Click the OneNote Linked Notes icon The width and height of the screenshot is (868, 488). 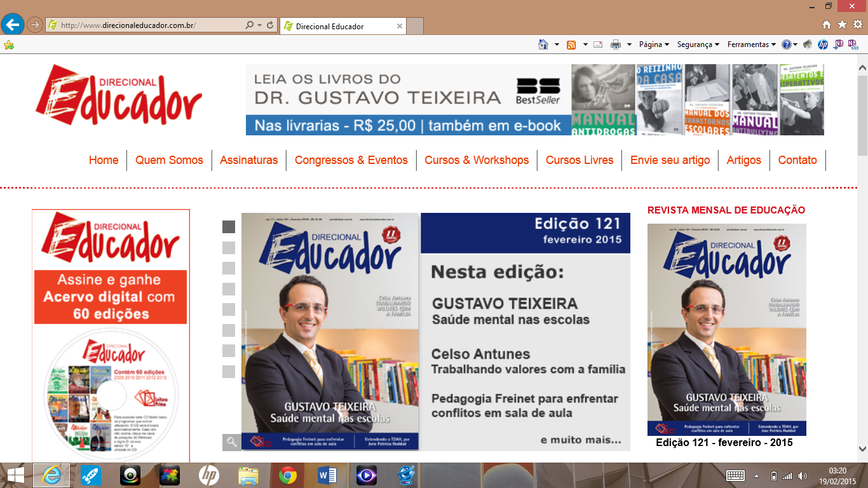[x=855, y=44]
